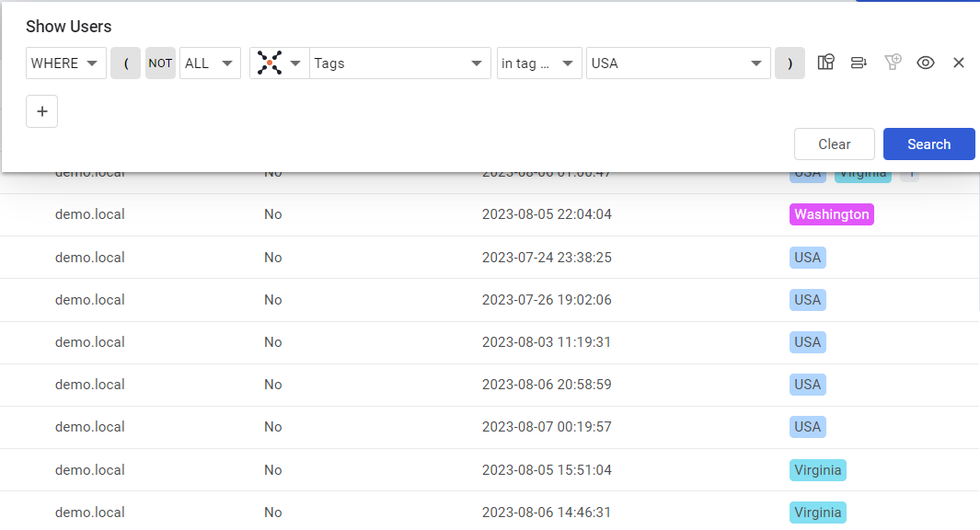The width and height of the screenshot is (980, 530).
Task: Click the Washington tag
Action: (x=831, y=214)
